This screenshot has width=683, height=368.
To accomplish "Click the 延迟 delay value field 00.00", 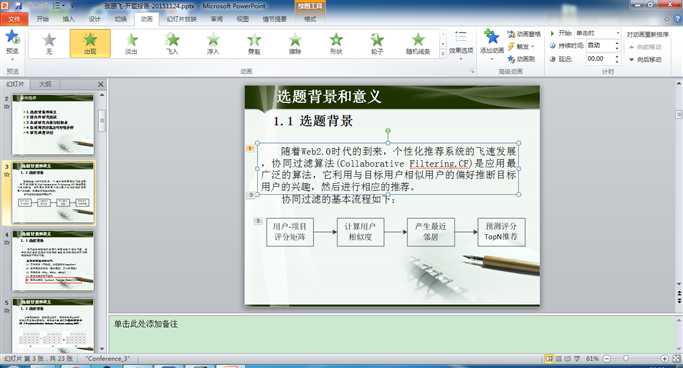I will [599, 58].
